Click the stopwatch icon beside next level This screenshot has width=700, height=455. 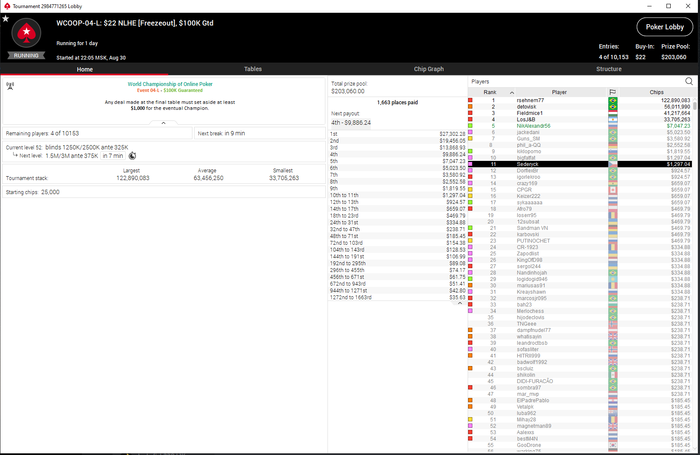[x=132, y=156]
